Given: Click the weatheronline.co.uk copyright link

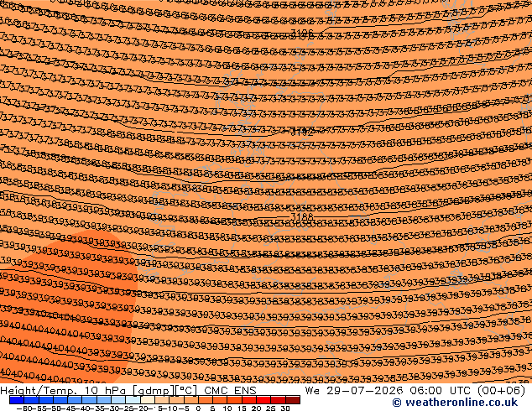Looking at the screenshot, I should (x=455, y=403).
